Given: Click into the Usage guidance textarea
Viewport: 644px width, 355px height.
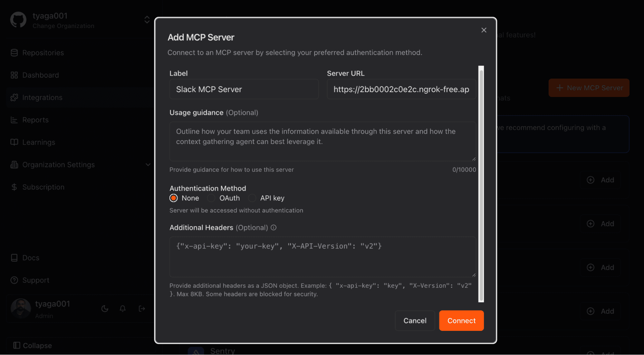Looking at the screenshot, I should pyautogui.click(x=322, y=141).
